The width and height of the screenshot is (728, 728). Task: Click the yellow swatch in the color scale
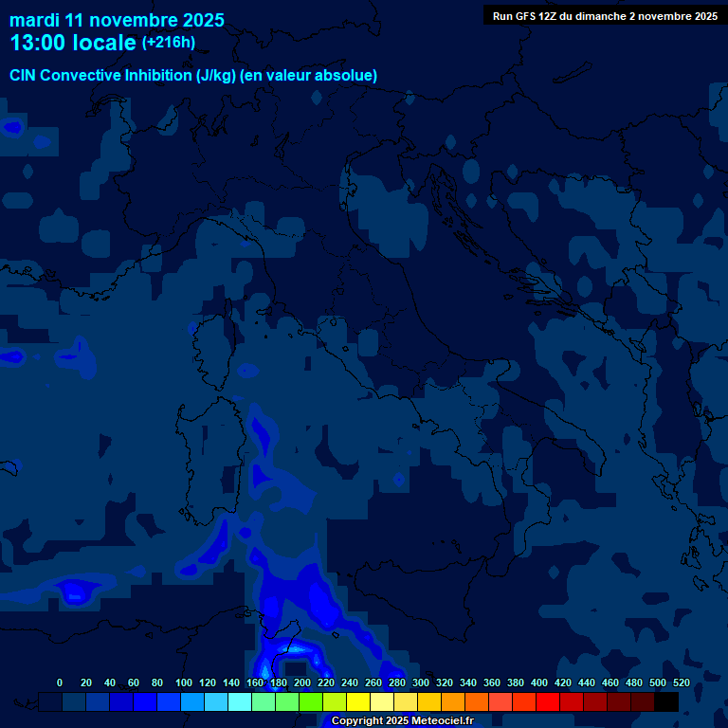tap(358, 701)
